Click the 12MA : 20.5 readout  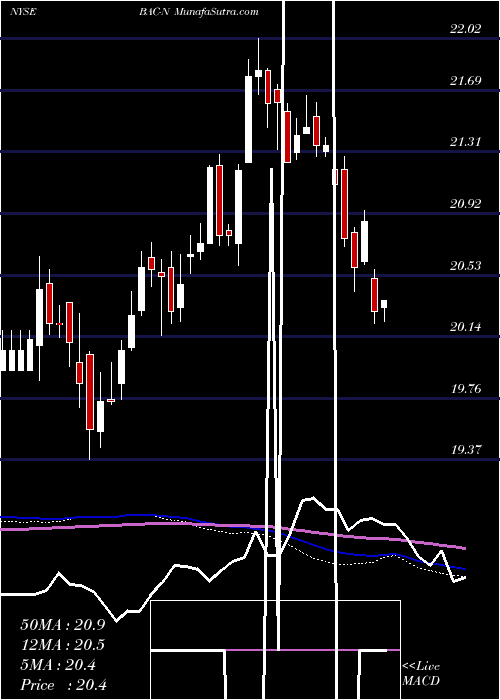point(63,645)
